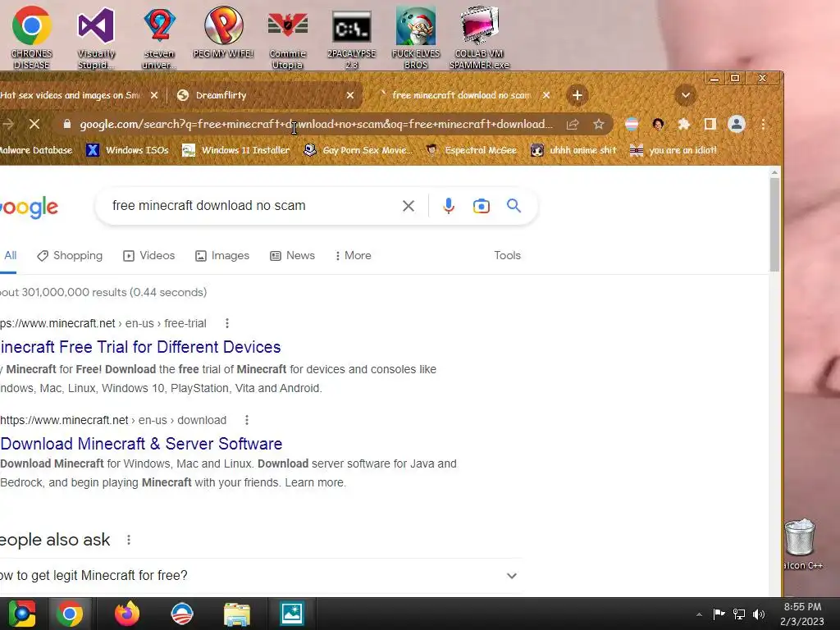The image size is (840, 630).
Task: Open the striped flag extension icon
Action: (x=632, y=125)
